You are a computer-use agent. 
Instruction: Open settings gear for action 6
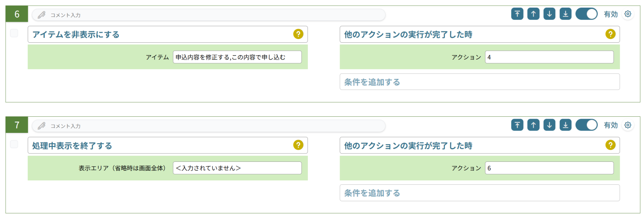(x=628, y=14)
